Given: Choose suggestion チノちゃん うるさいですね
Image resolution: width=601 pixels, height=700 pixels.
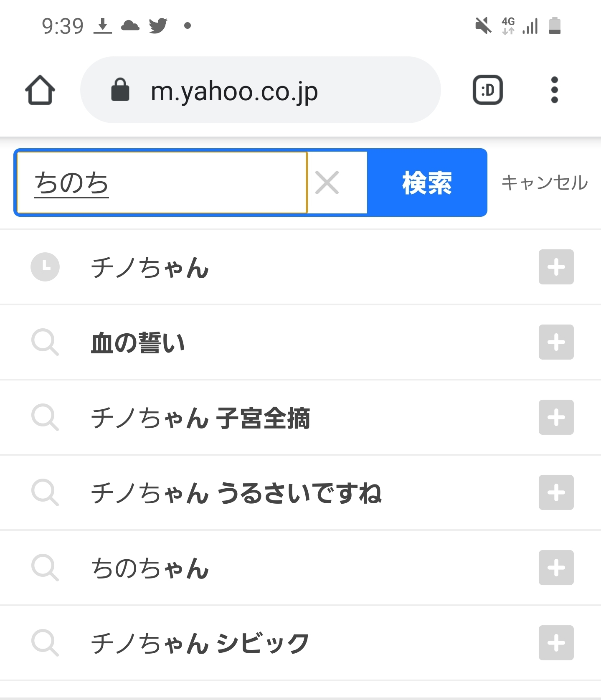Looking at the screenshot, I should tap(236, 493).
